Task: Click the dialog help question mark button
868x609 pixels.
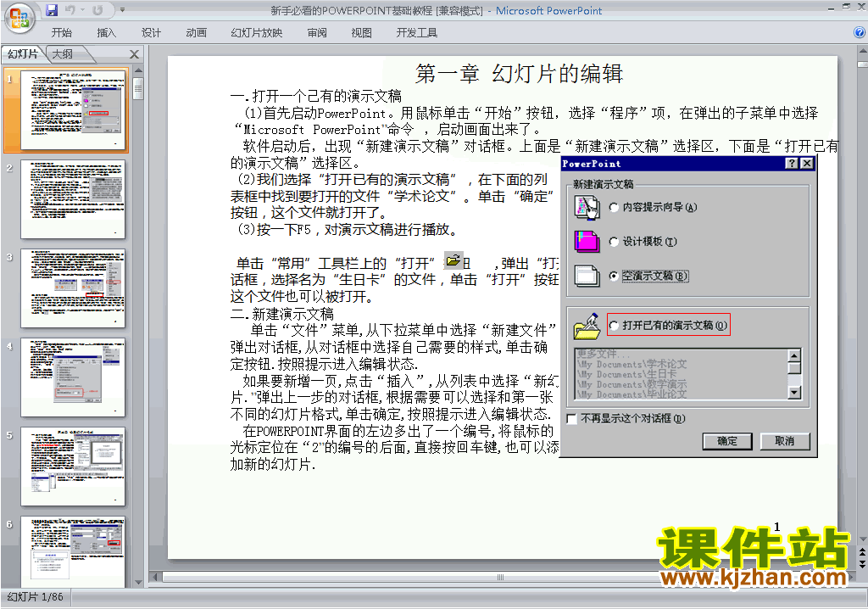Action: pyautogui.click(x=793, y=164)
